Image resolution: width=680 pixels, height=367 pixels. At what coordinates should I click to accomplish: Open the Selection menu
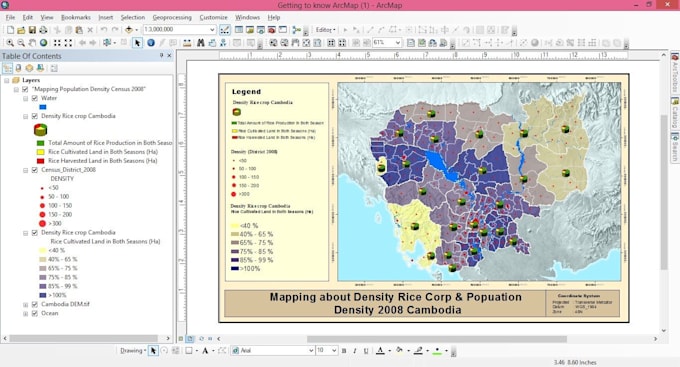click(133, 17)
